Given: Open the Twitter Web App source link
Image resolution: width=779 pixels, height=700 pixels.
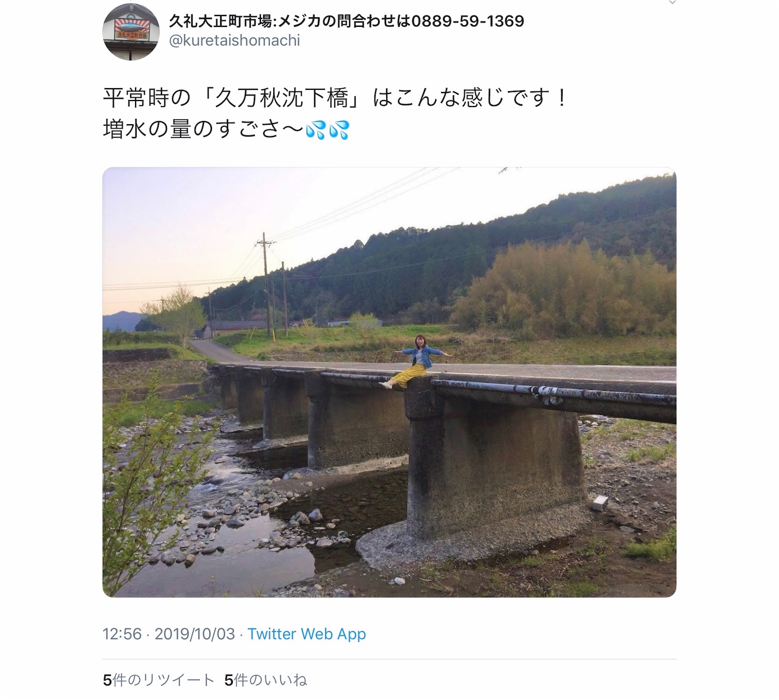Looking at the screenshot, I should (x=307, y=634).
